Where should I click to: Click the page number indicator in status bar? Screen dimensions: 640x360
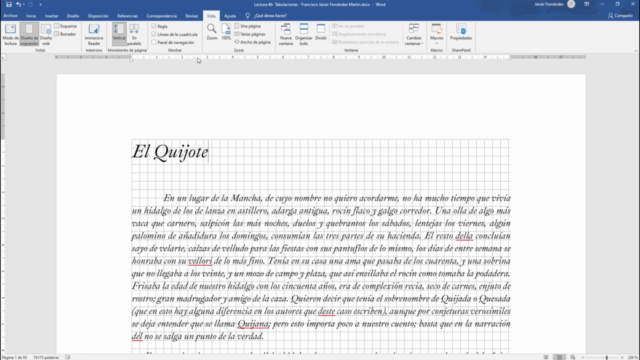point(14,358)
